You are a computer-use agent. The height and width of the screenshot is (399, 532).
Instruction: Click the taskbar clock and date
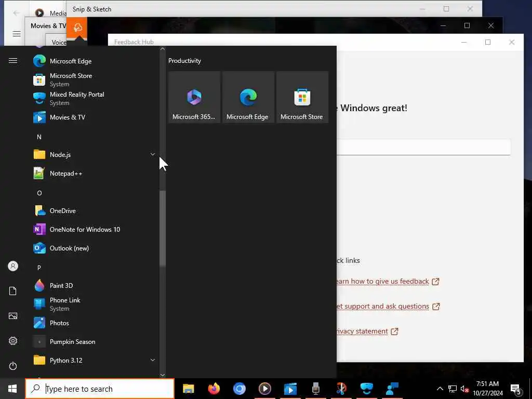click(x=487, y=389)
